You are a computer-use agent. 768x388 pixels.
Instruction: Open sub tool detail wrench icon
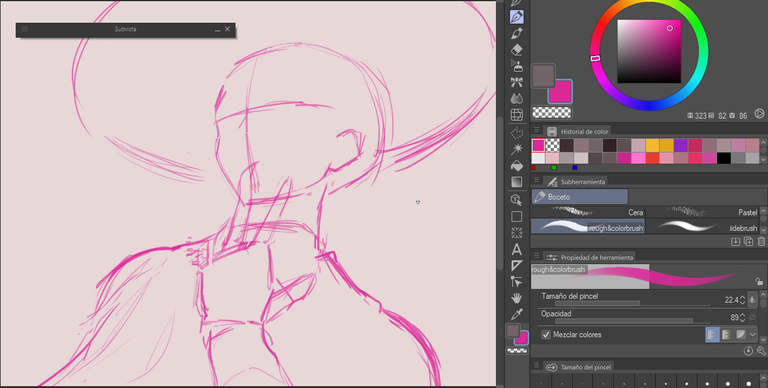click(x=761, y=351)
